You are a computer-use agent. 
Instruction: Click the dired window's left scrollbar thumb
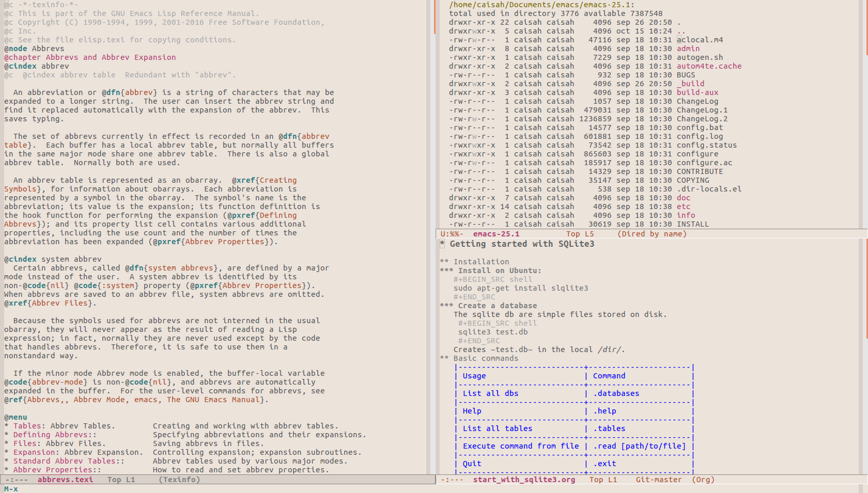click(x=435, y=17)
